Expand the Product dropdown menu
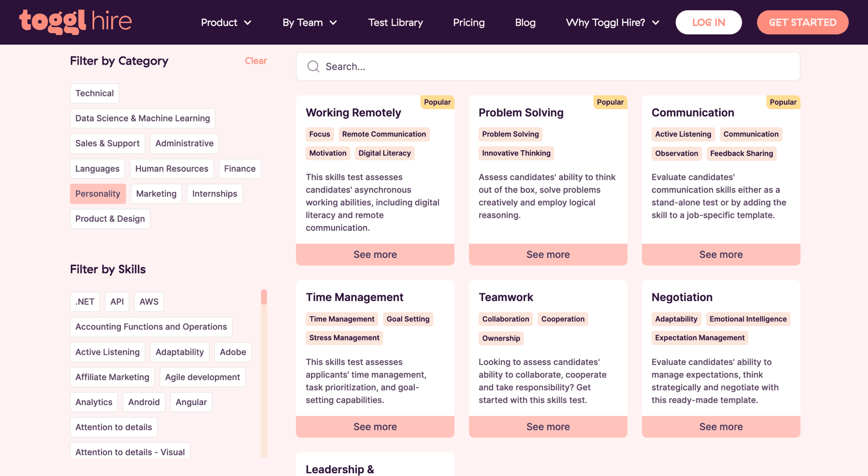Image resolution: width=868 pixels, height=476 pixels. 226,22
